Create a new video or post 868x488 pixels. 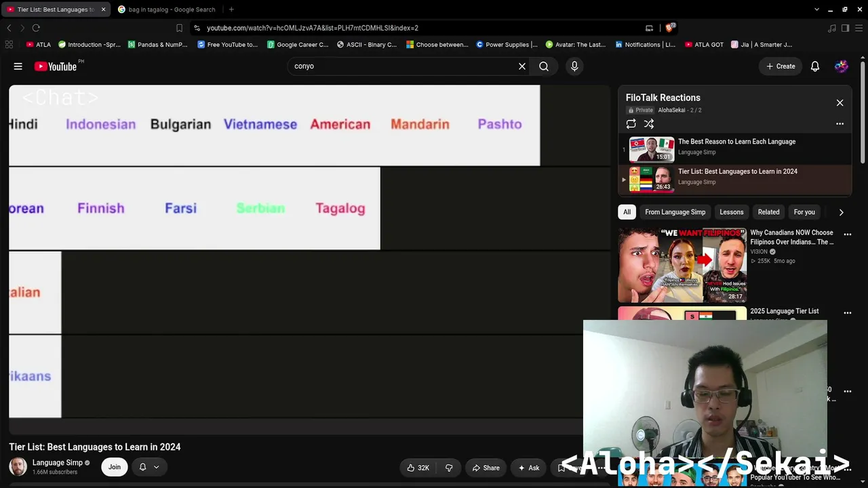(781, 66)
